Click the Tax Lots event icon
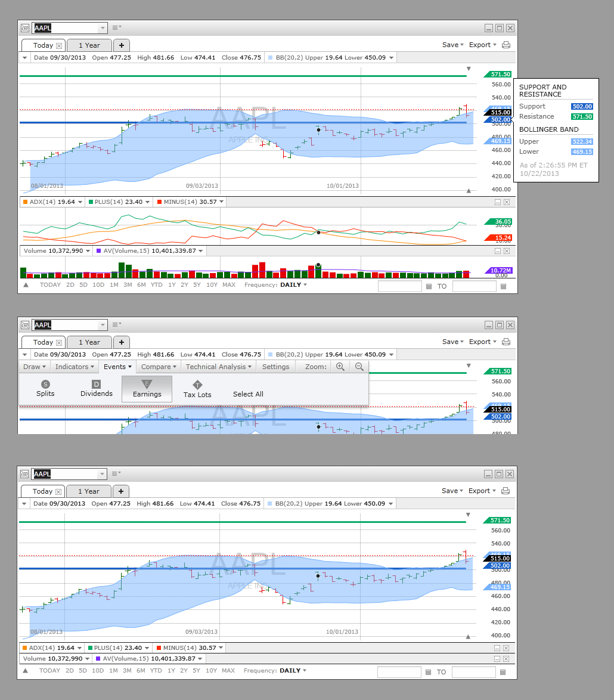 197,385
